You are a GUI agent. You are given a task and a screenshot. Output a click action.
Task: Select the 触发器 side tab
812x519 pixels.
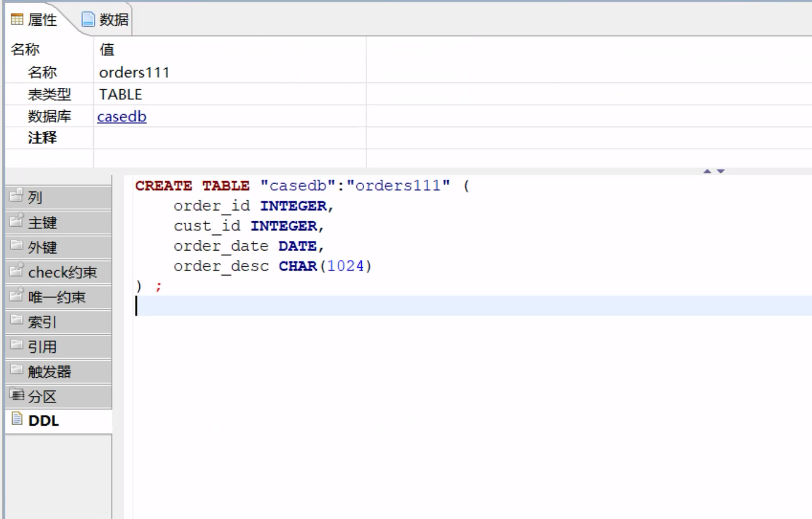[58, 372]
